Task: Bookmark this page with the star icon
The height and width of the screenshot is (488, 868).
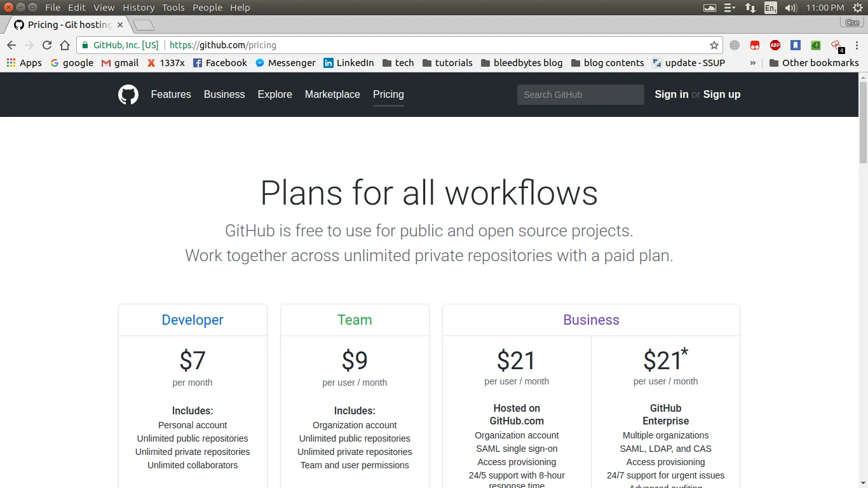Action: coord(714,45)
